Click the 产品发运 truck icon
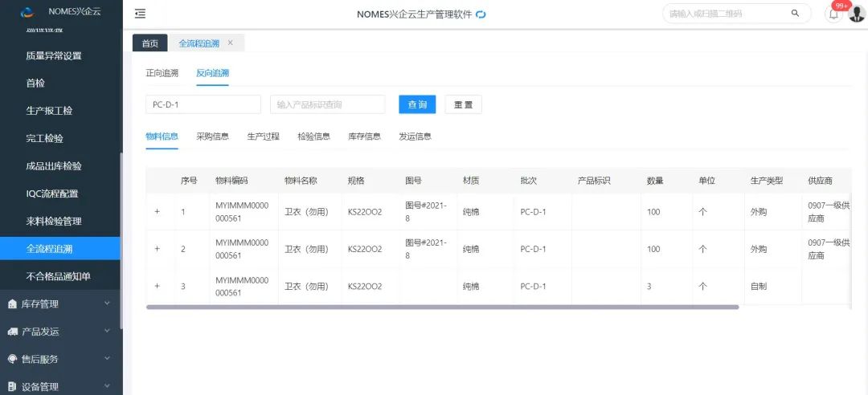The height and width of the screenshot is (395, 868). 13,332
